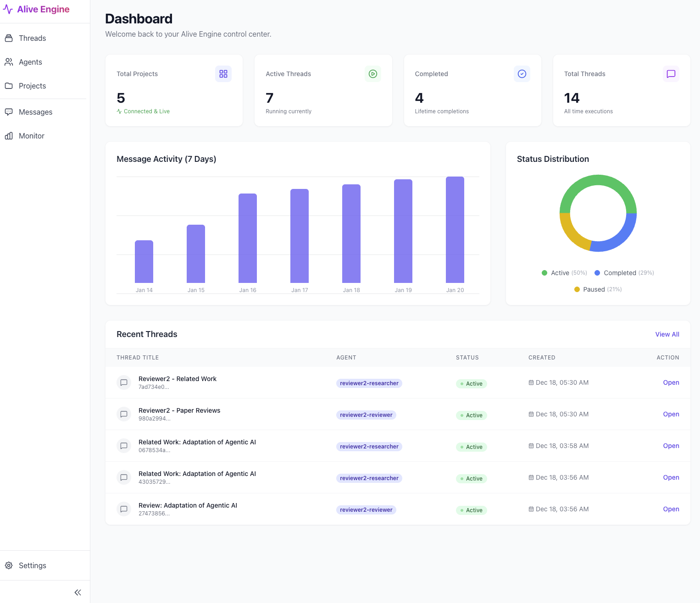Click chat icon beside Reviewer2 - Related Work

click(124, 382)
